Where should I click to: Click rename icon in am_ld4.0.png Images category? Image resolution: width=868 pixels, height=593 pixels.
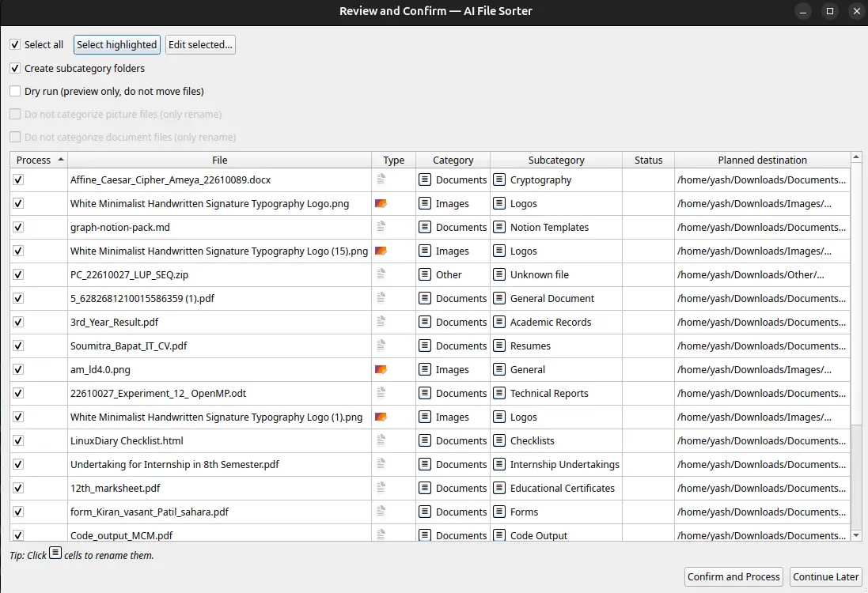point(425,369)
